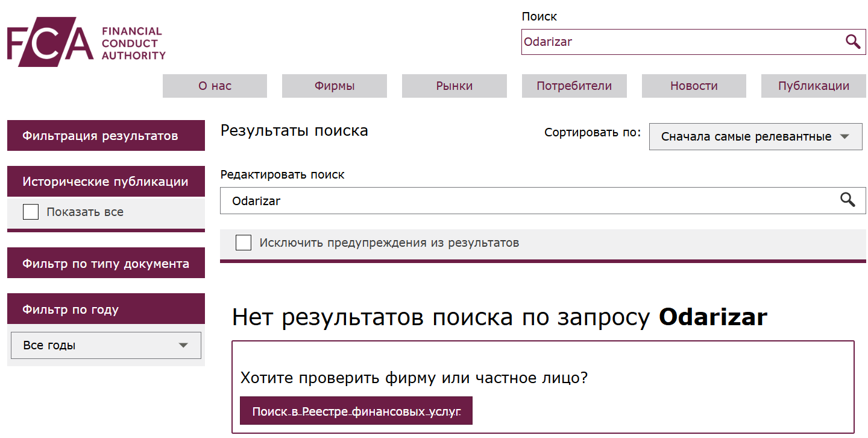Click the dropdown arrow on Все годы

[184, 344]
